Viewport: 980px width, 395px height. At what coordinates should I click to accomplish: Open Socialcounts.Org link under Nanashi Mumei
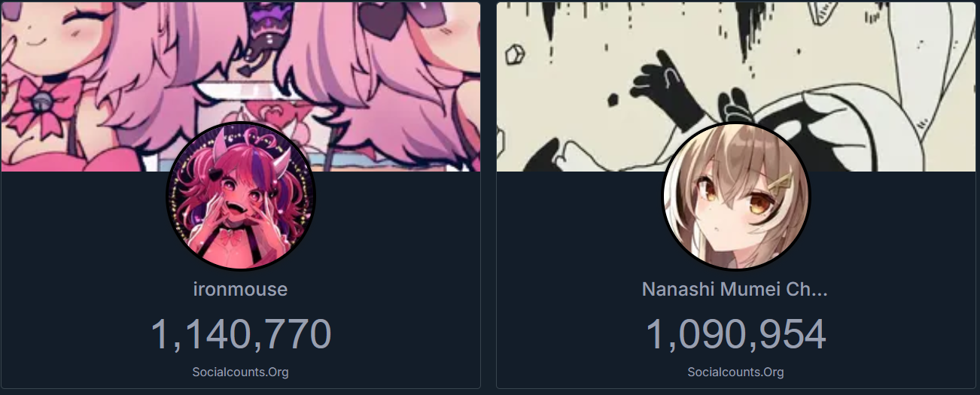736,372
